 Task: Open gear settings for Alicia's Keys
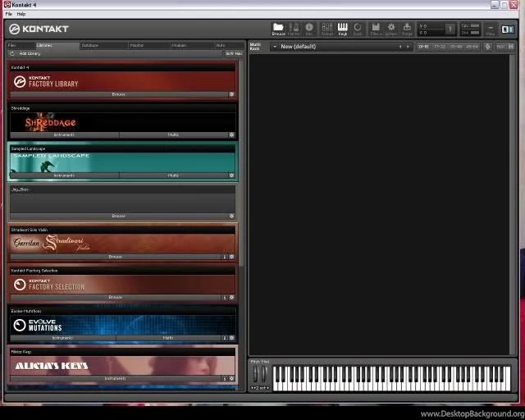pos(231,378)
